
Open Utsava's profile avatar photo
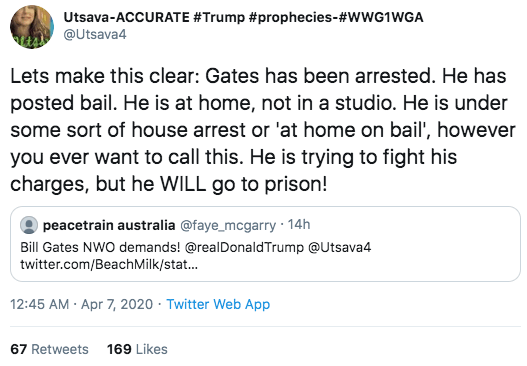[x=32, y=27]
